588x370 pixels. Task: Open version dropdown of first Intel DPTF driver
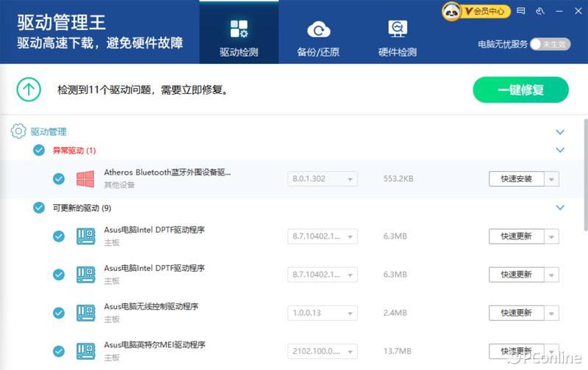click(323, 236)
